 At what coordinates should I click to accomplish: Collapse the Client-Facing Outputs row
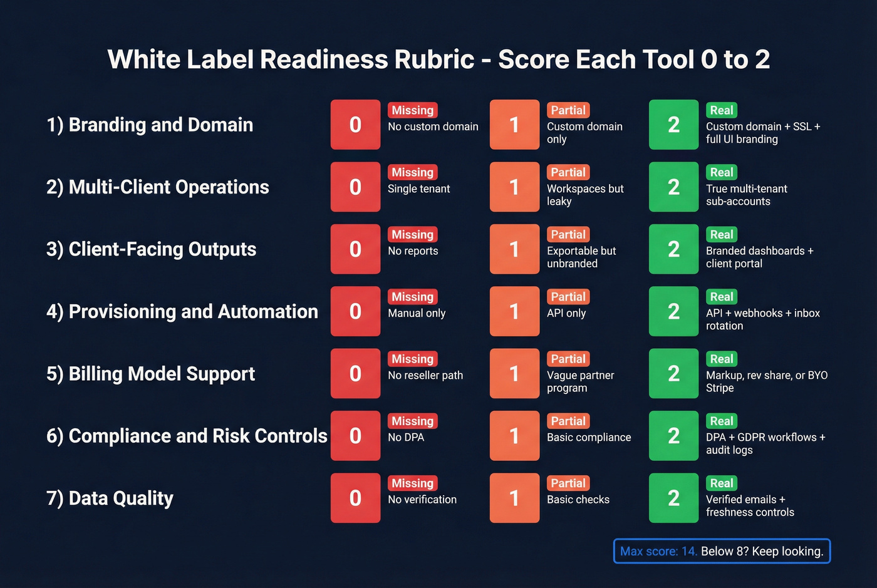pyautogui.click(x=151, y=249)
